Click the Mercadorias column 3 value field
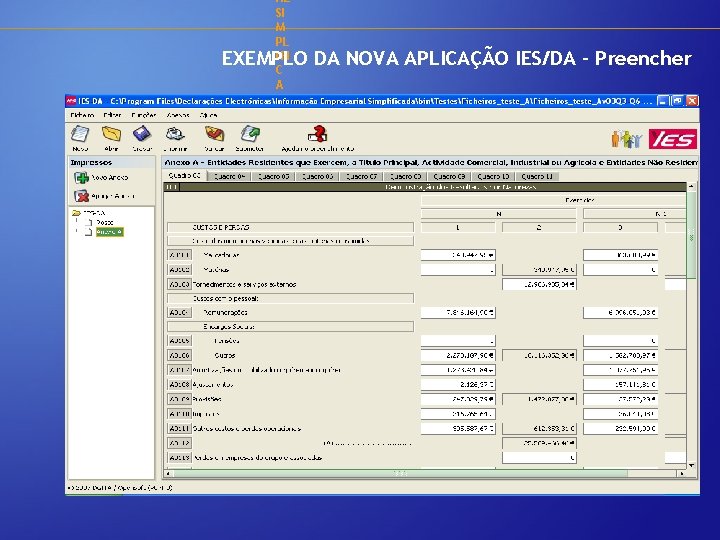 [x=620, y=255]
